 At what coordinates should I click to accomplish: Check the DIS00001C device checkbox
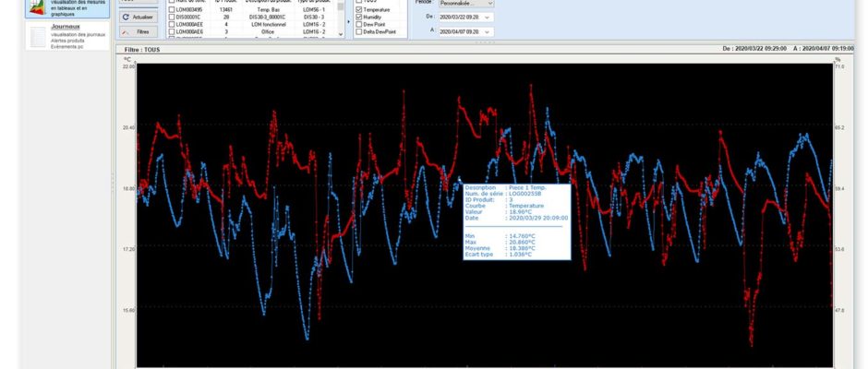coord(171,18)
